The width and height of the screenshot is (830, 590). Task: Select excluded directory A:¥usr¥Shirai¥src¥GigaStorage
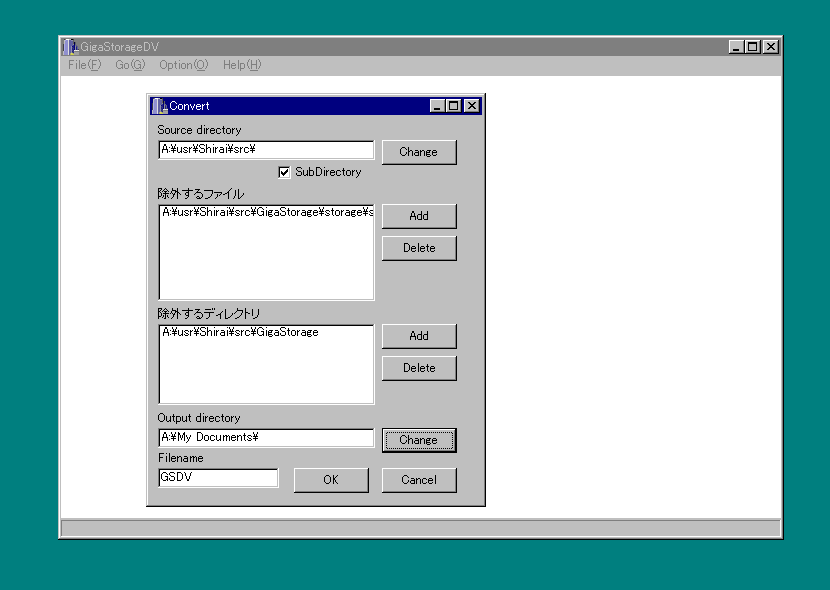(240, 332)
